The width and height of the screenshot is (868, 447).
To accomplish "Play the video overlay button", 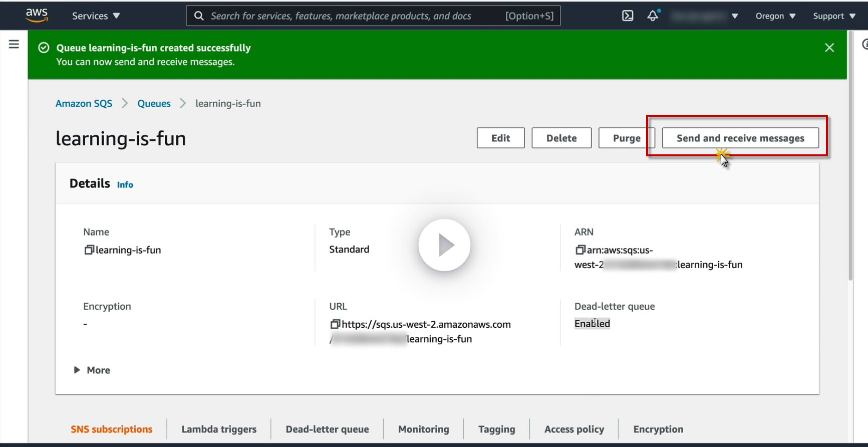I will (444, 245).
